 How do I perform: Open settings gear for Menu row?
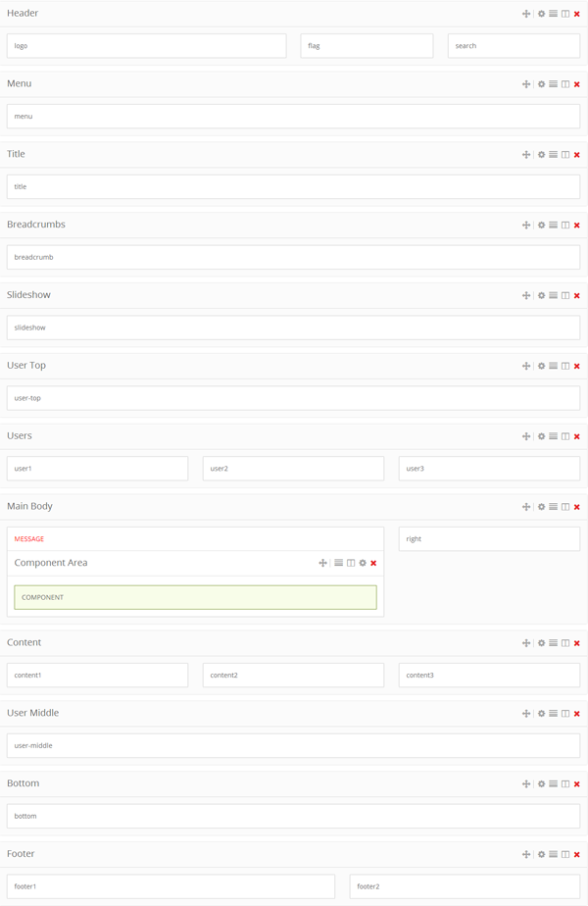541,83
